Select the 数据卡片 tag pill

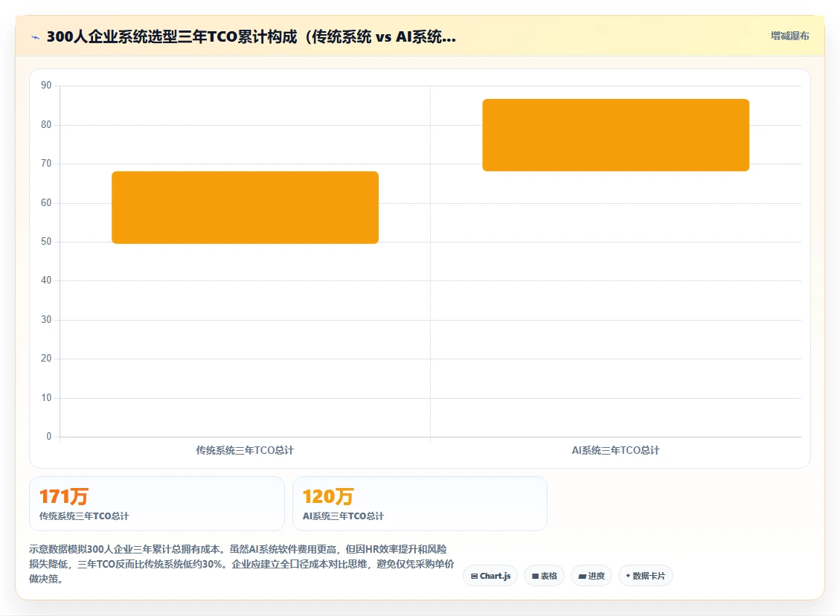tap(646, 576)
